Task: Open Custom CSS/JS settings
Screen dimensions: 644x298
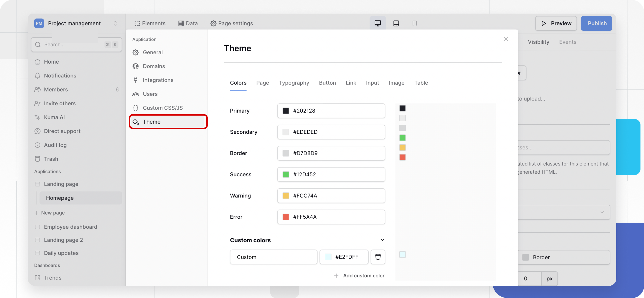Action: click(163, 108)
